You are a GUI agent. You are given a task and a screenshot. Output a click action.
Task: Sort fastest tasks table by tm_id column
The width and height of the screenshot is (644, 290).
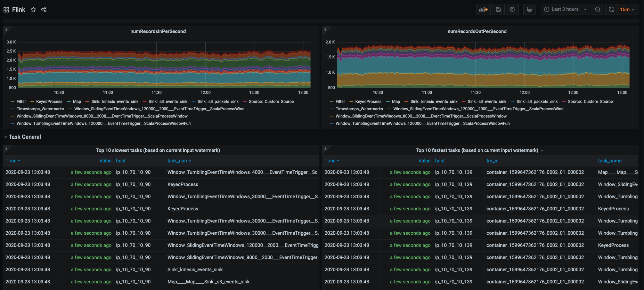point(492,161)
